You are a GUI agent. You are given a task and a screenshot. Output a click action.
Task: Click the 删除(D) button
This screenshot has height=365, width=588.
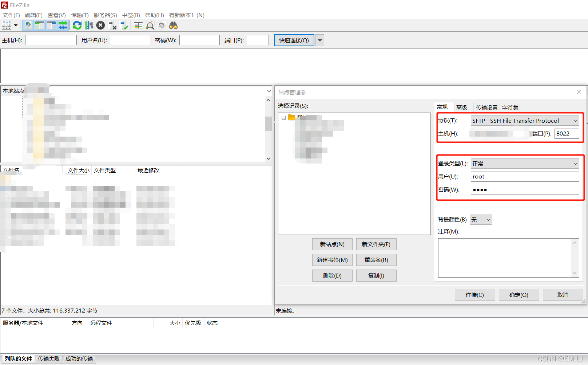click(x=332, y=276)
